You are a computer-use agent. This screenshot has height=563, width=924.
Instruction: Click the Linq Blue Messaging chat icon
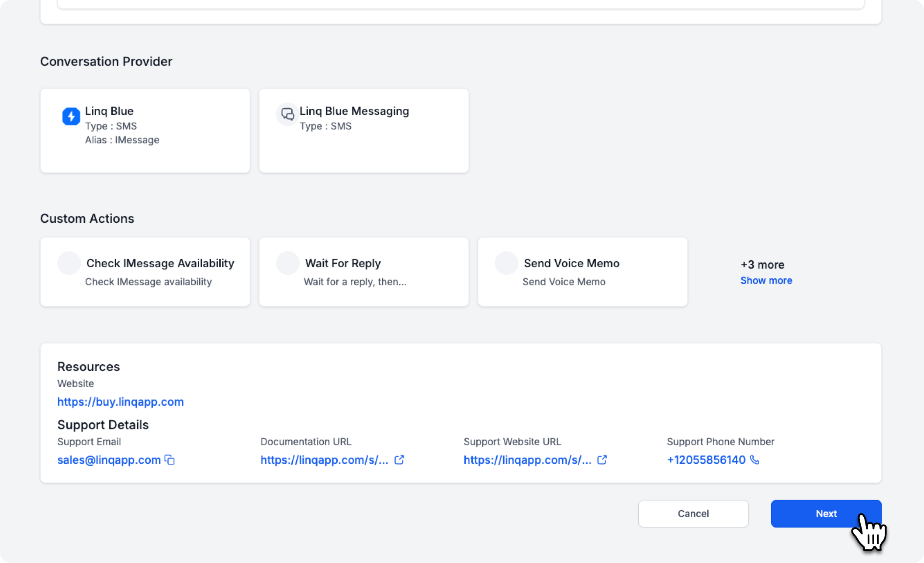(x=287, y=114)
